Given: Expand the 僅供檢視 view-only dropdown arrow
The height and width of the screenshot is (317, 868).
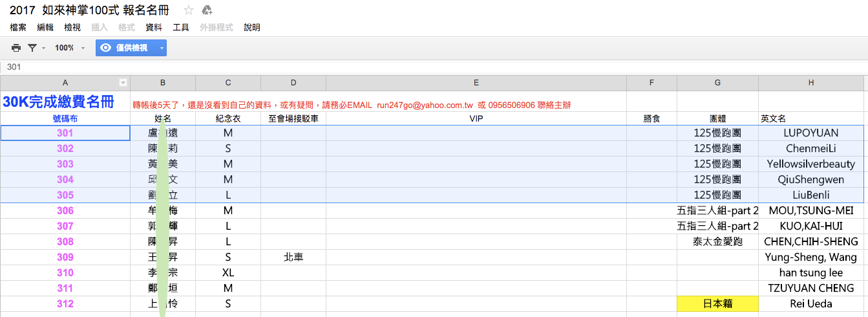Looking at the screenshot, I should [162, 48].
